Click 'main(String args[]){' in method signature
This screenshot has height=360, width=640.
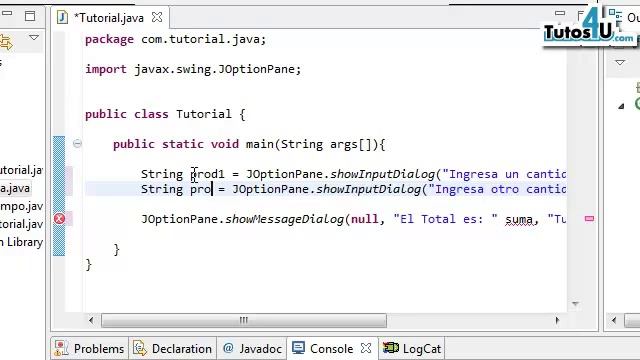click(316, 144)
